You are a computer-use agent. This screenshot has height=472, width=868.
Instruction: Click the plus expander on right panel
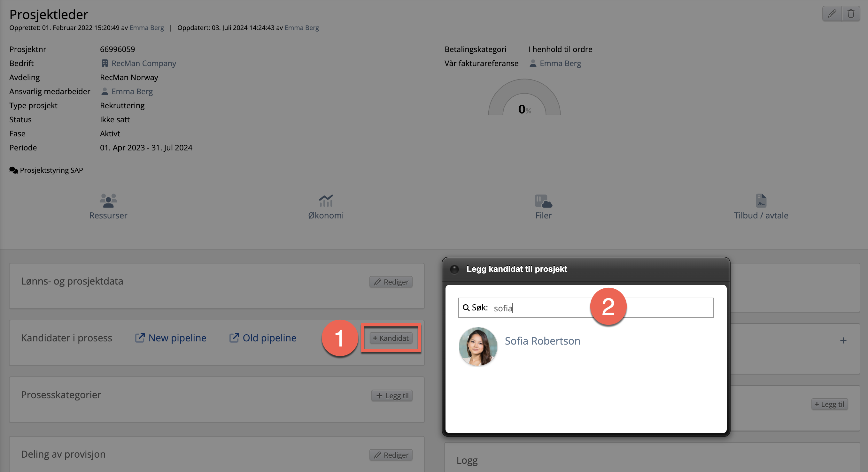pyautogui.click(x=843, y=340)
